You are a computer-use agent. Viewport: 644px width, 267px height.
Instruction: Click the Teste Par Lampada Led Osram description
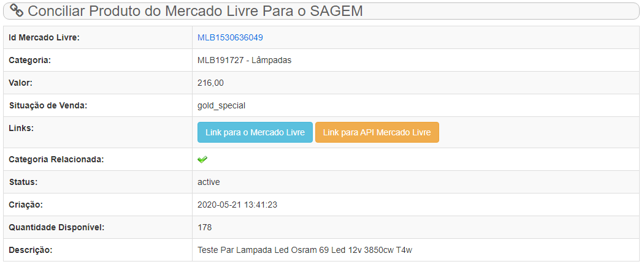(305, 250)
